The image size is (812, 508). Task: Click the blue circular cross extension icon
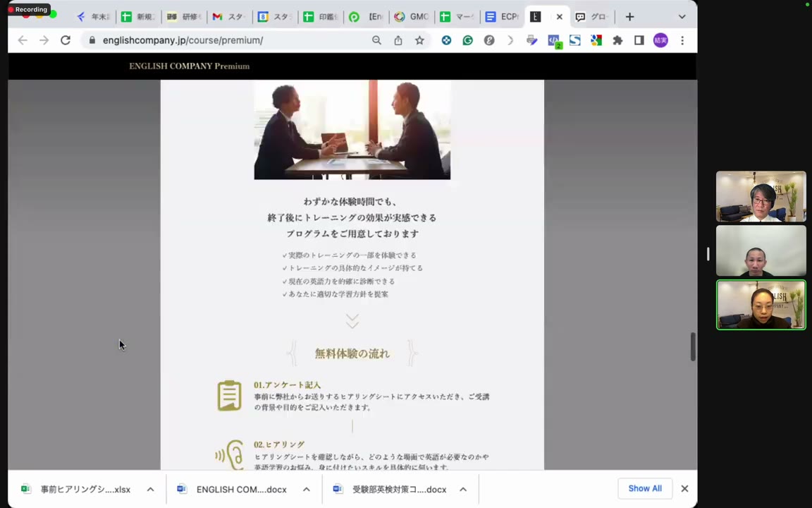coord(446,40)
